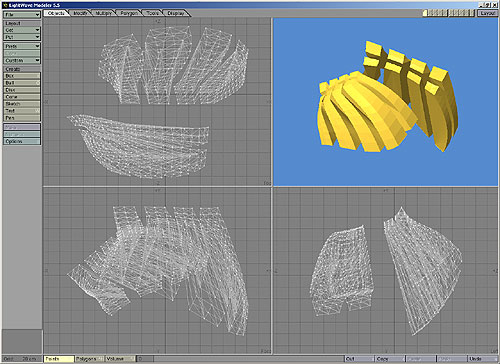This screenshot has width=500, height=364.
Task: Click the Copy button
Action: point(390,359)
